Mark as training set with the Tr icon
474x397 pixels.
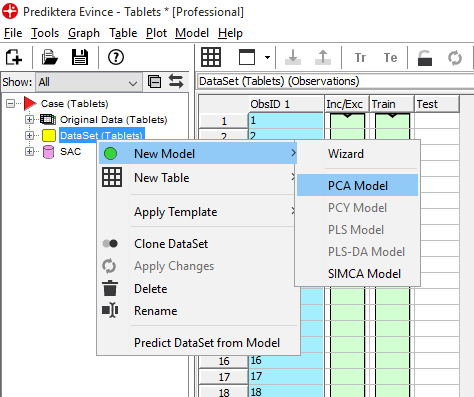(x=360, y=58)
